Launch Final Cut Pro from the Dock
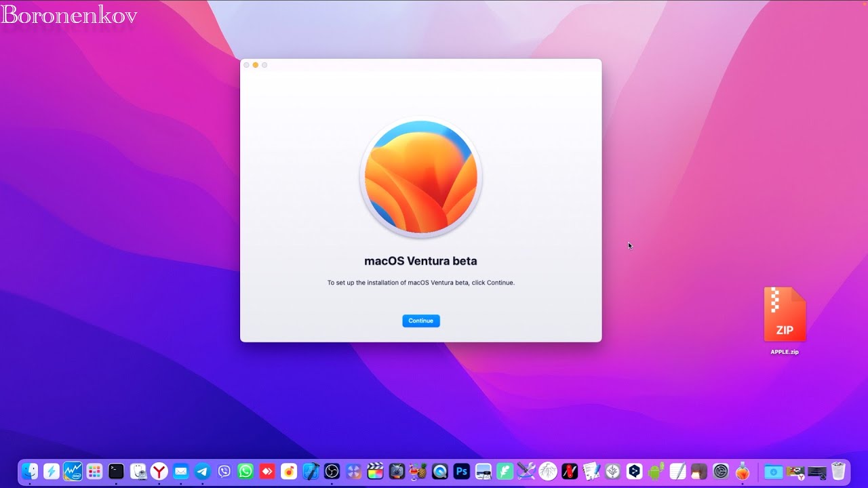This screenshot has height=488, width=868. (375, 471)
